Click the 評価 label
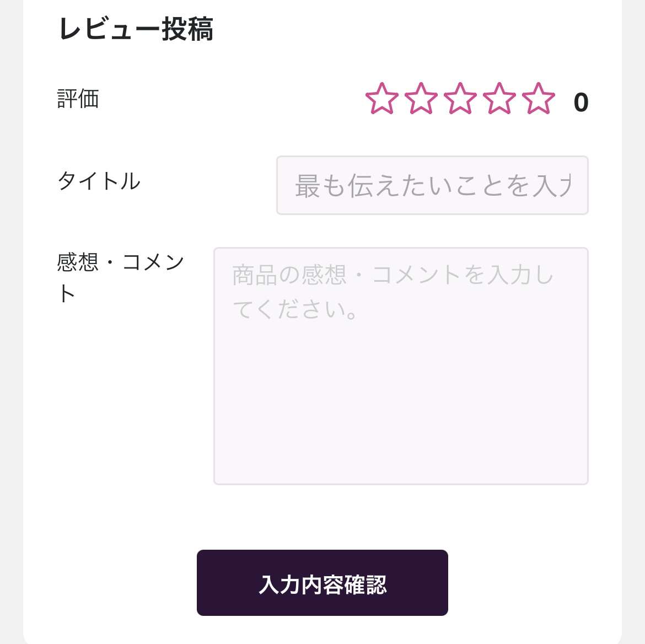This screenshot has width=645, height=644. pos(78,99)
